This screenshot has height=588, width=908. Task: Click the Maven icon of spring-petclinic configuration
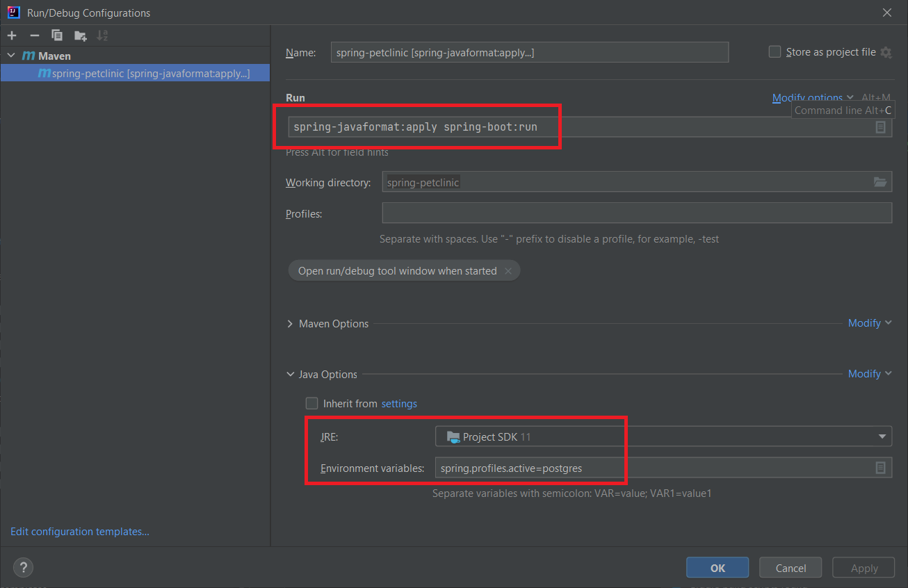point(44,73)
